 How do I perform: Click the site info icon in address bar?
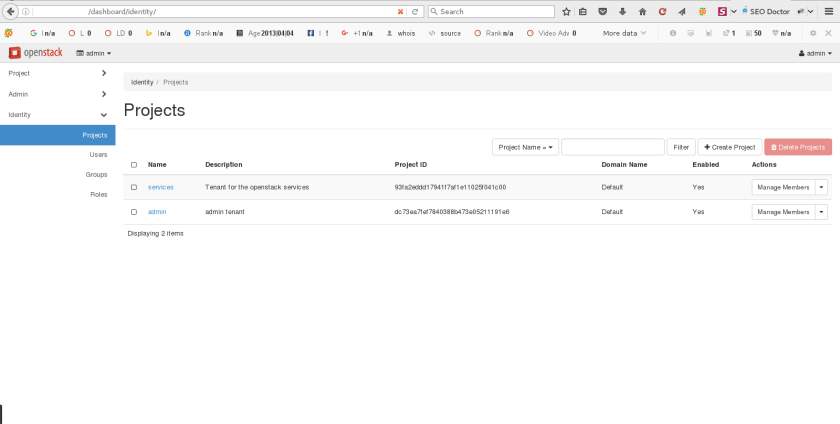coord(25,11)
